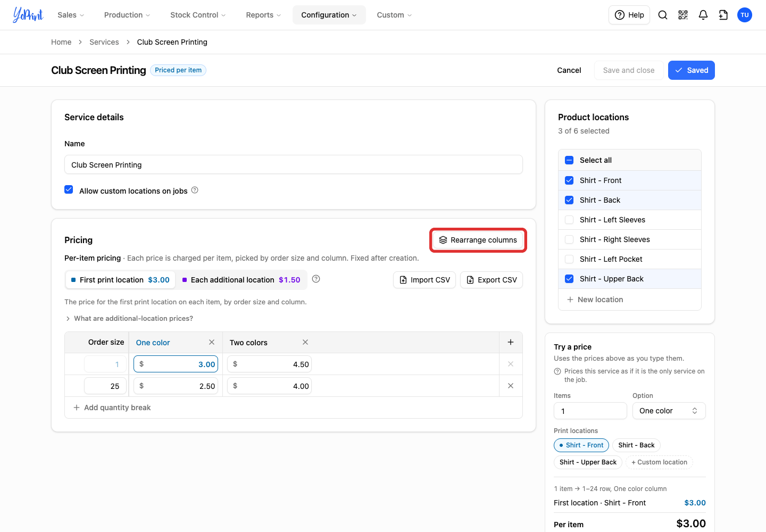The width and height of the screenshot is (766, 532).
Task: Click the Saved button
Action: (692, 70)
